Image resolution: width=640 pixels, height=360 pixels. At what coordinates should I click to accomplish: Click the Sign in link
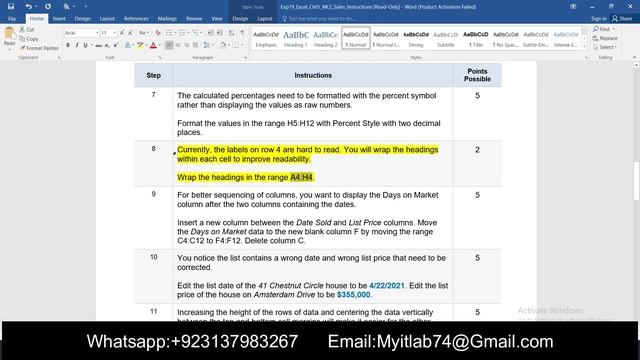[598, 18]
